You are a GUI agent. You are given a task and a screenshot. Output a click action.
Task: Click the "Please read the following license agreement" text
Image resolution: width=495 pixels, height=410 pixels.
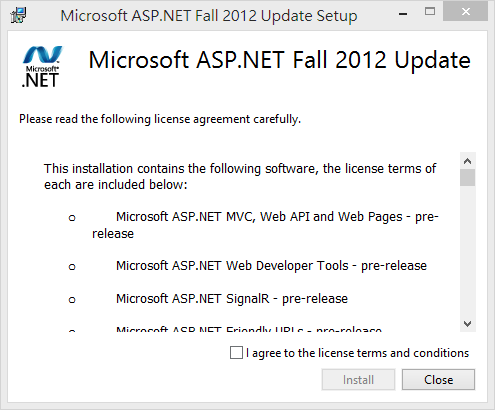point(160,119)
